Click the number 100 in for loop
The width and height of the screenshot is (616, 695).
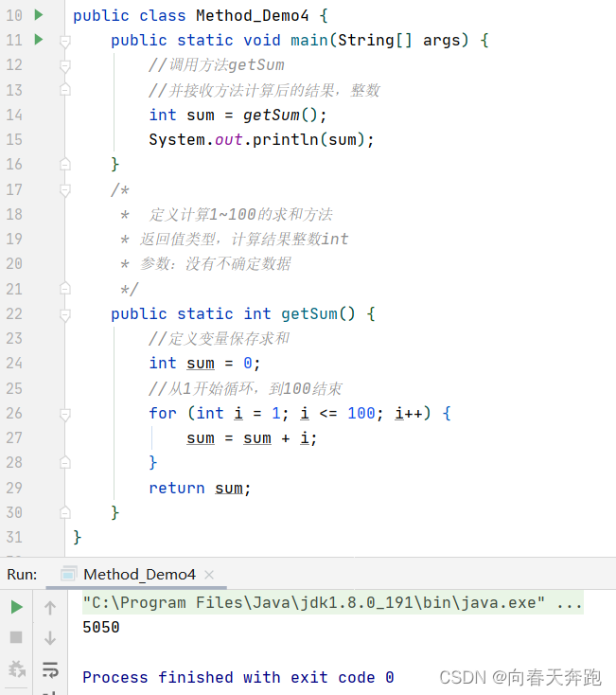coord(361,414)
